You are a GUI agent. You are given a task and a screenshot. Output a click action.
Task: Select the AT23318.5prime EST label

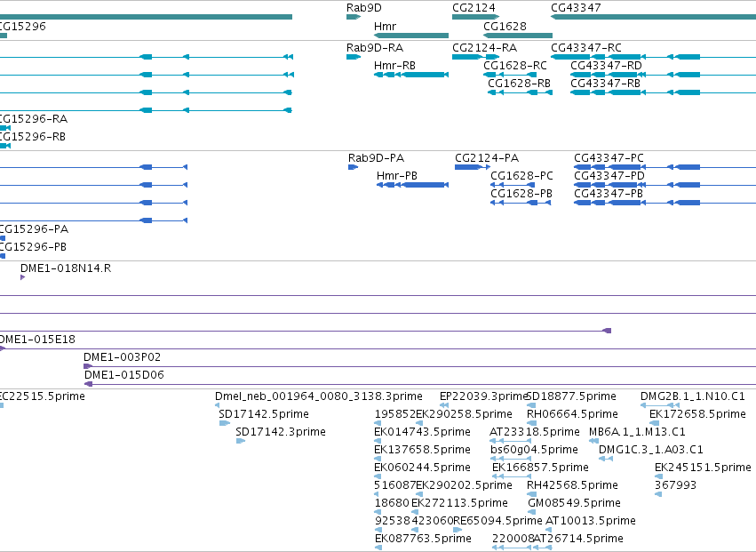pyautogui.click(x=534, y=432)
